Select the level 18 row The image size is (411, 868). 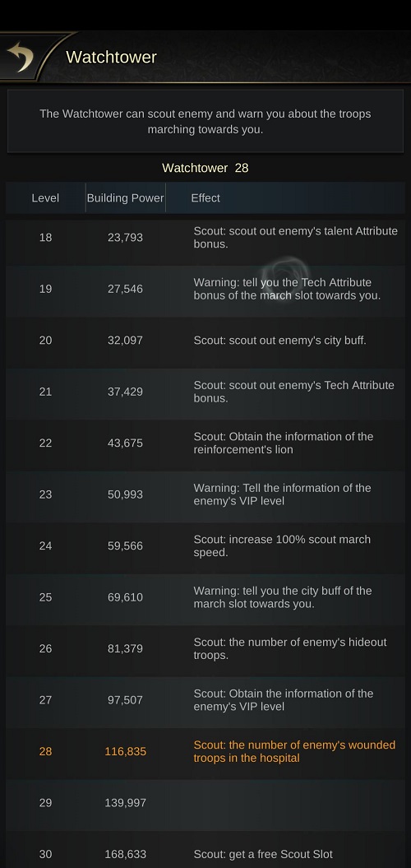point(205,238)
